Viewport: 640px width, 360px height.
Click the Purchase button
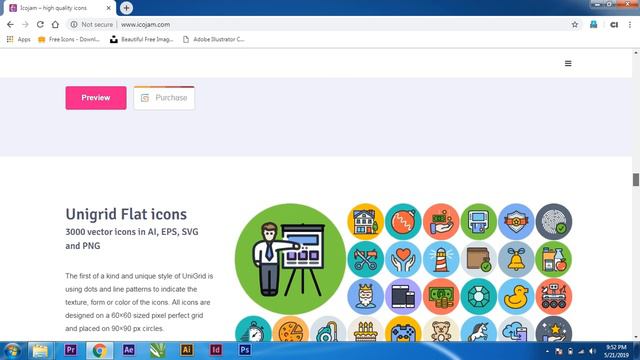164,98
